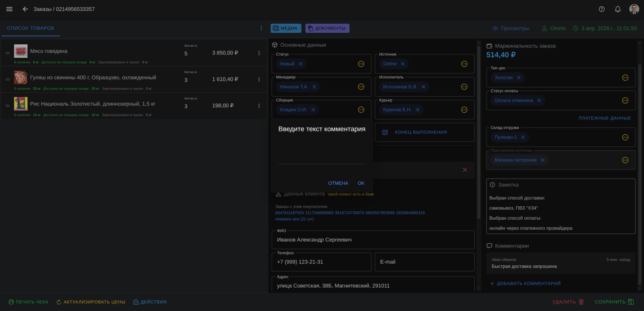Open the hamburger navigation menu
Screen dimensions: 644x311
[x=9, y=9]
